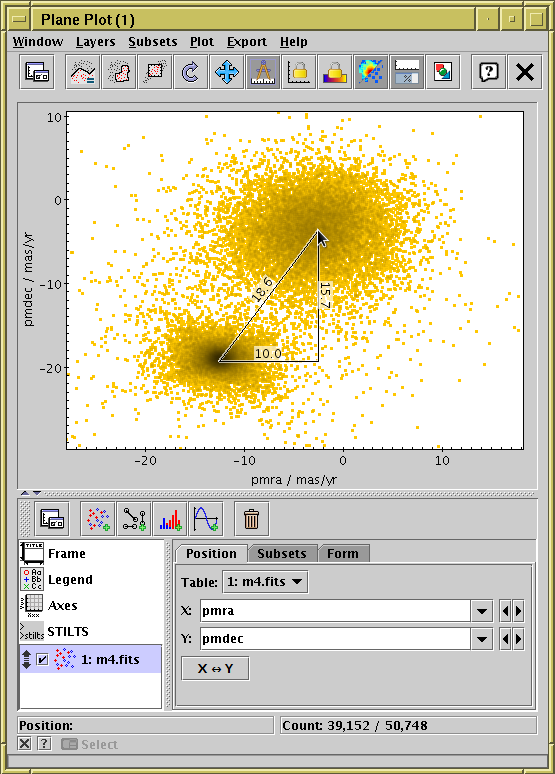Toggle the measure distance compass tool
Image resolution: width=555 pixels, height=774 pixels.
pyautogui.click(x=263, y=72)
